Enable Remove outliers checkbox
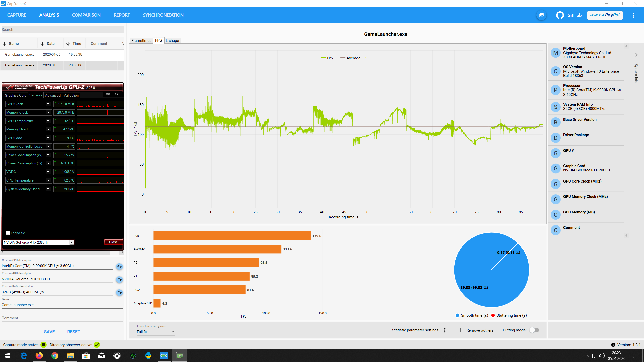 (462, 330)
